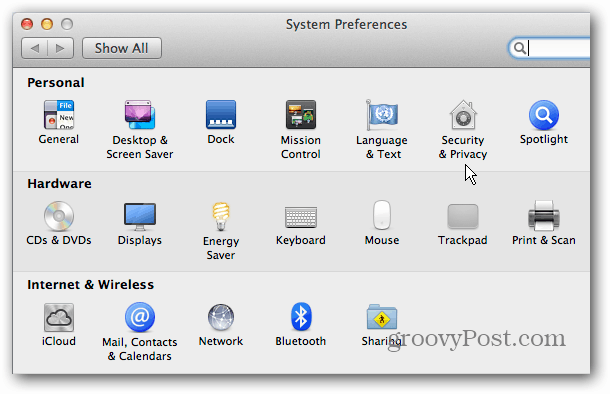Go forward with the right arrow button
The height and width of the screenshot is (394, 610).
[60, 48]
